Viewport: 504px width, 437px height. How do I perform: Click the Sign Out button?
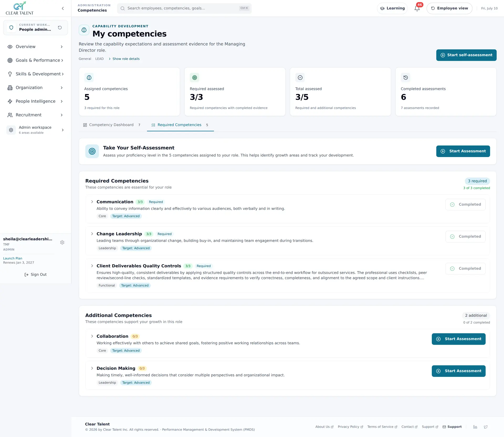35,274
